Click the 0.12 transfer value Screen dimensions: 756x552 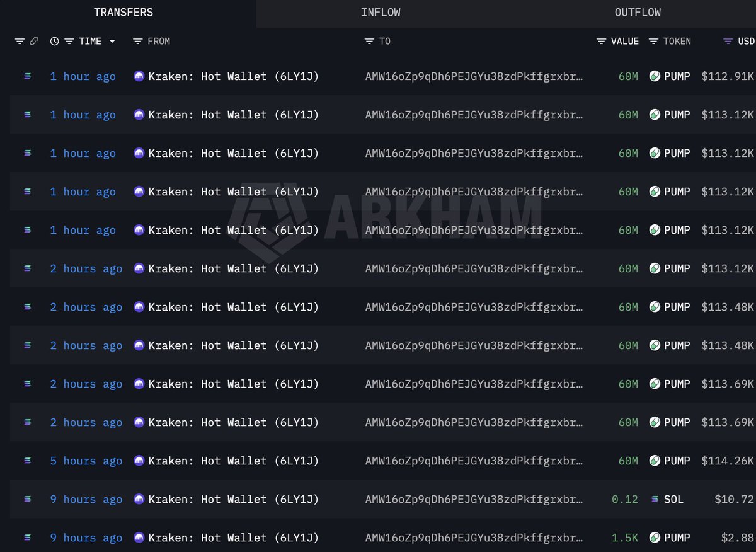pyautogui.click(x=625, y=499)
